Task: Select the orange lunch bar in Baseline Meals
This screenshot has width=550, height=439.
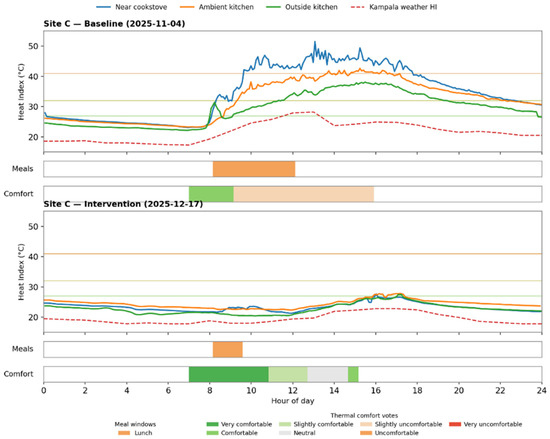Action: tap(254, 169)
